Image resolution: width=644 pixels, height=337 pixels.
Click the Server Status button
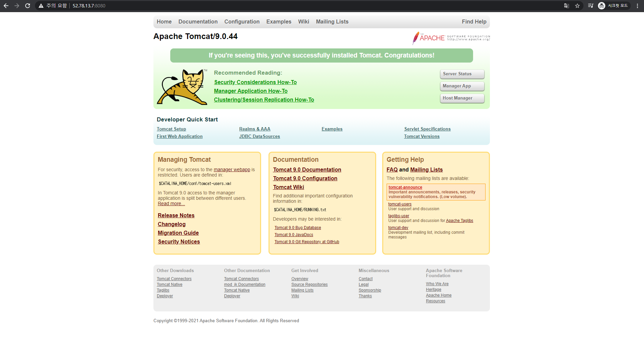pyautogui.click(x=462, y=74)
